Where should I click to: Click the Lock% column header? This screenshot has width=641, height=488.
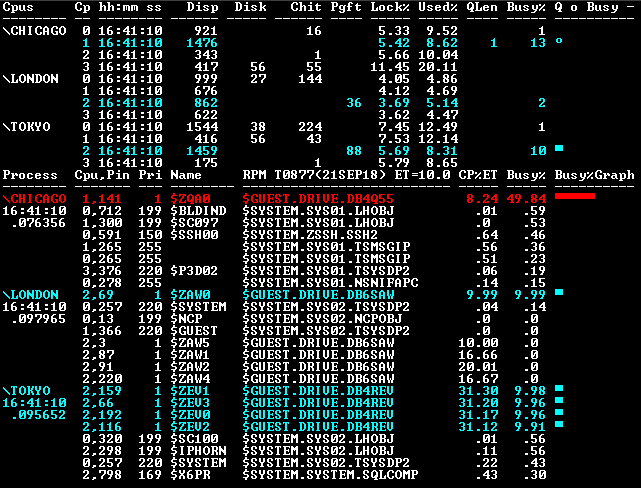(x=390, y=7)
